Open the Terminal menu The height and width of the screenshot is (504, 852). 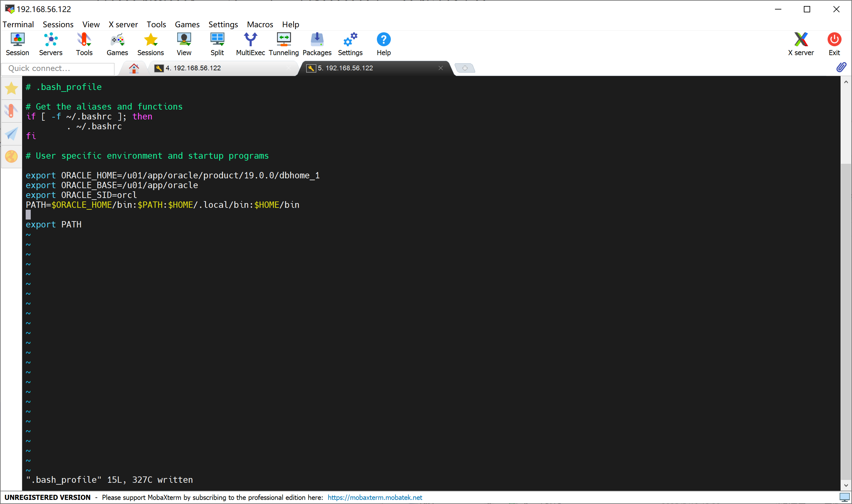pyautogui.click(x=18, y=24)
